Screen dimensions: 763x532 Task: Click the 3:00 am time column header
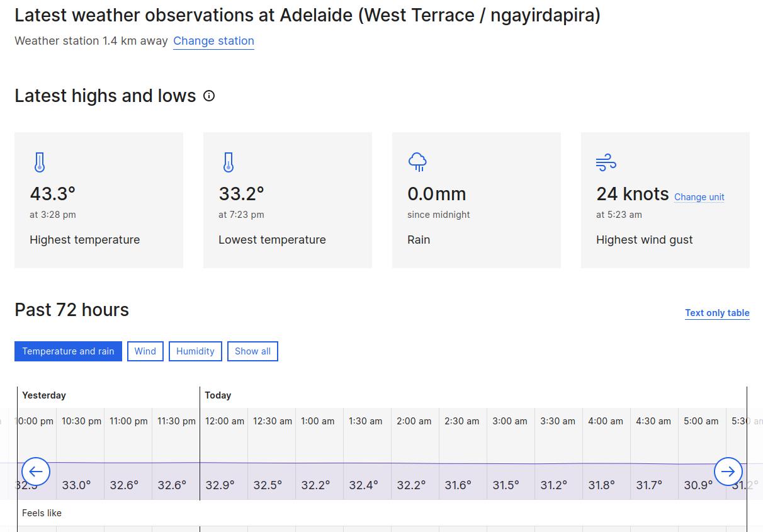point(509,421)
